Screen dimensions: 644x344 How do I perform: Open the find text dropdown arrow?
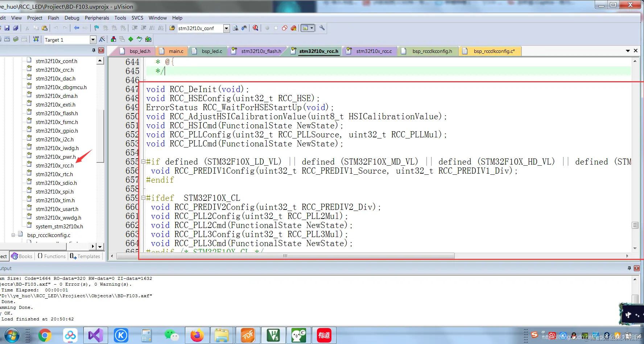[x=227, y=28]
